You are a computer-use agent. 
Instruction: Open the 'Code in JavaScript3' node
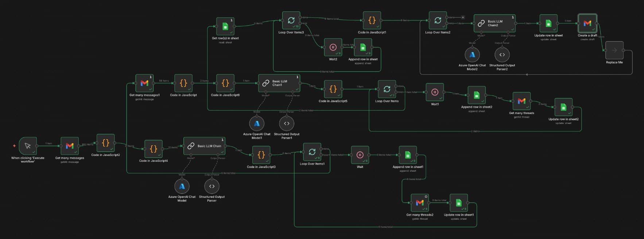261,155
